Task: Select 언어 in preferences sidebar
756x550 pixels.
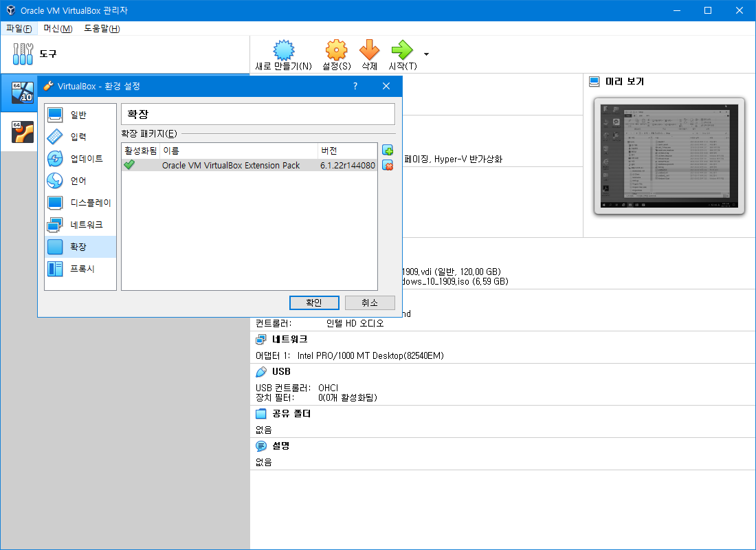Action: [x=80, y=181]
